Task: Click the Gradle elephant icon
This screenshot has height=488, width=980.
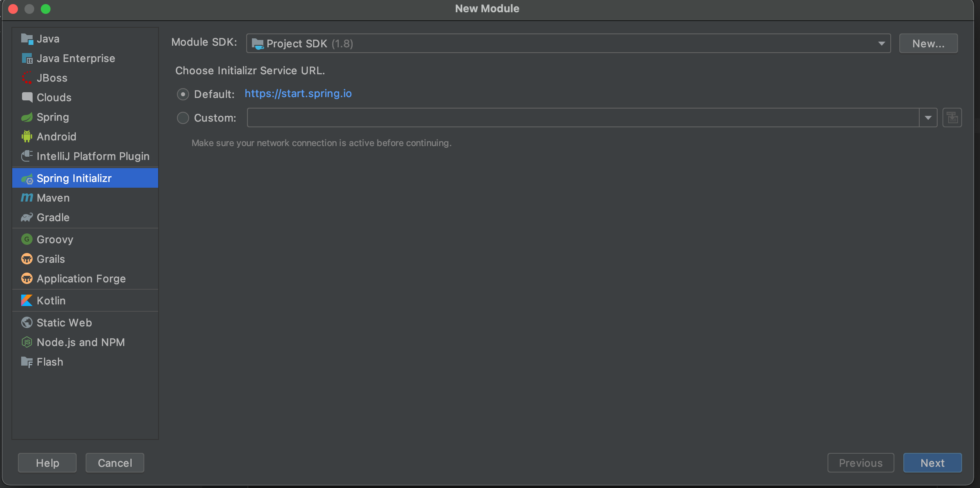Action: point(27,217)
